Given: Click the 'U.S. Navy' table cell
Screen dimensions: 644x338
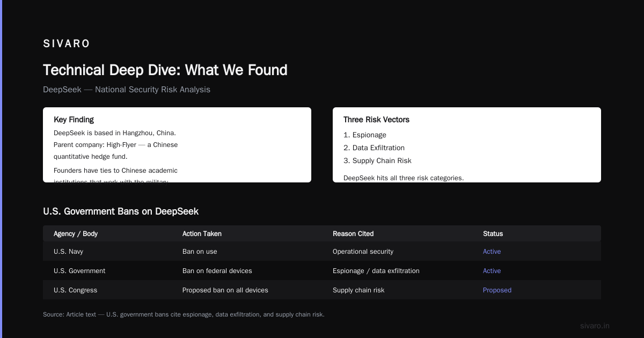Looking at the screenshot, I should (x=68, y=252).
